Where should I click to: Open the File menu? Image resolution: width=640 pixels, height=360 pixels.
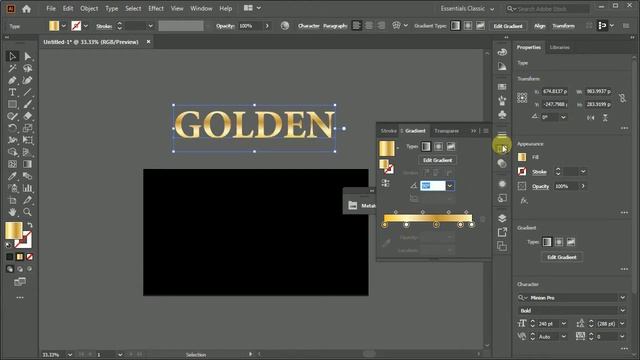(51, 8)
